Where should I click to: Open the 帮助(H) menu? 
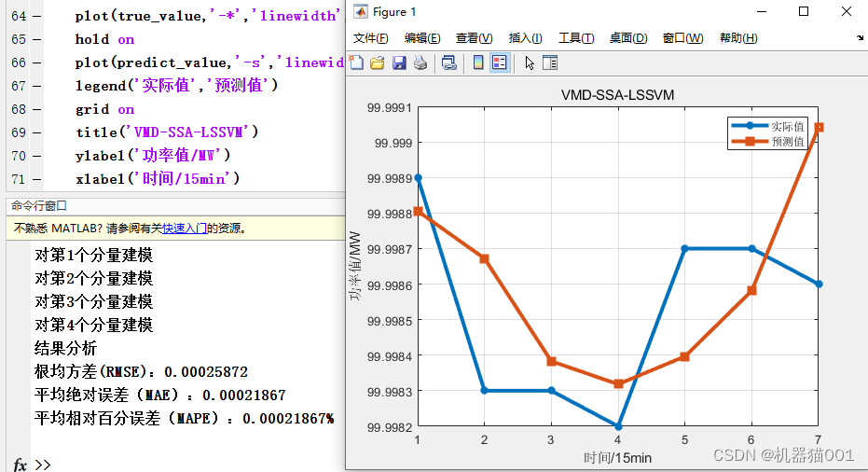coord(737,38)
